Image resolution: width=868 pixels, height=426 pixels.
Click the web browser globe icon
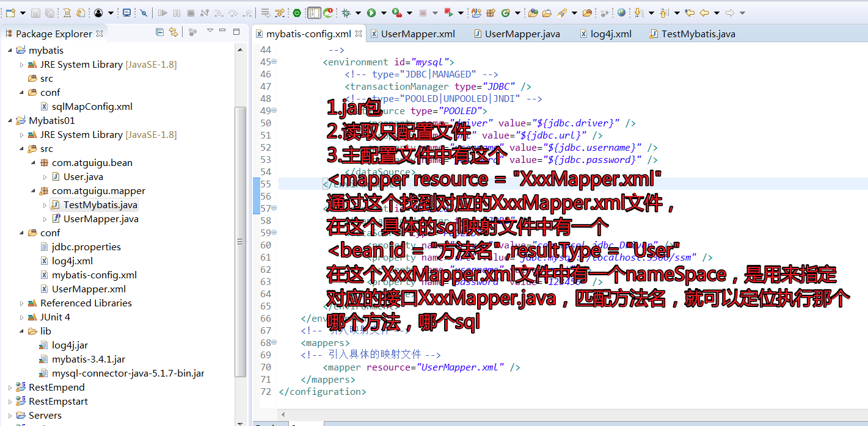[621, 13]
